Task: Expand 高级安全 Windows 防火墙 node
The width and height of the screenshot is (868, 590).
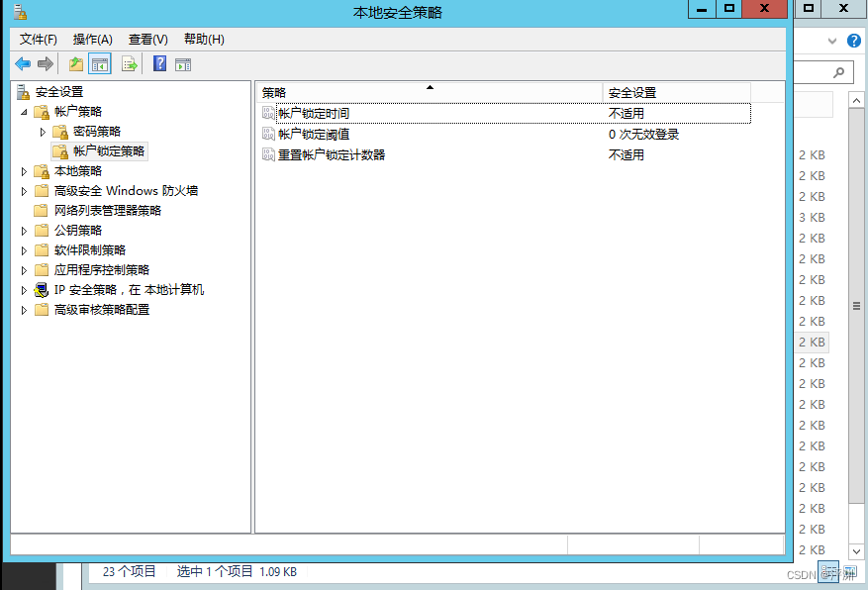Action: point(24,191)
